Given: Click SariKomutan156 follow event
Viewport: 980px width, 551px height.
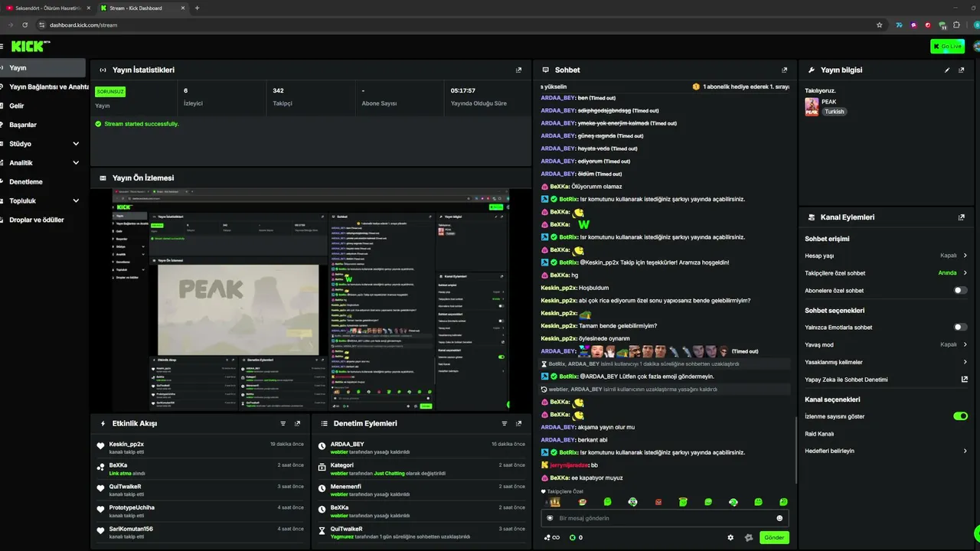Looking at the screenshot, I should pyautogui.click(x=201, y=532).
